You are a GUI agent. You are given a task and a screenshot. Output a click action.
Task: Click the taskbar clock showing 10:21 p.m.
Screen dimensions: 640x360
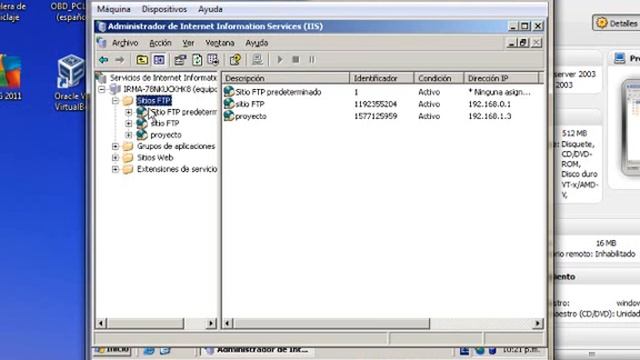pyautogui.click(x=521, y=350)
